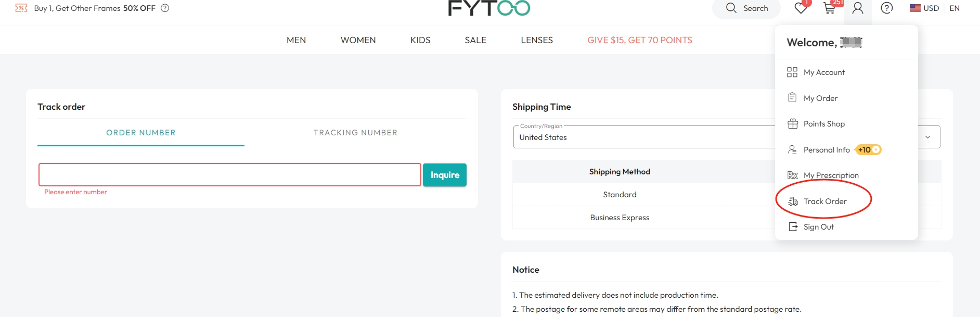Select Sign Out in the account menu
The height and width of the screenshot is (317, 980).
pyautogui.click(x=818, y=227)
